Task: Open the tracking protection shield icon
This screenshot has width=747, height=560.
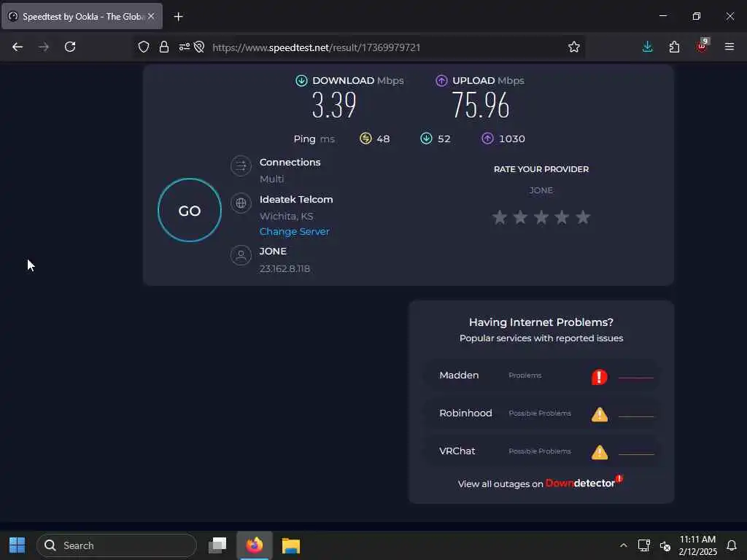Action: pyautogui.click(x=144, y=47)
